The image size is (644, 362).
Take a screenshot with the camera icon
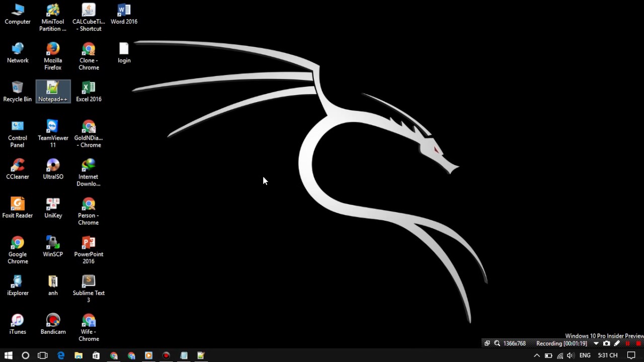click(607, 343)
